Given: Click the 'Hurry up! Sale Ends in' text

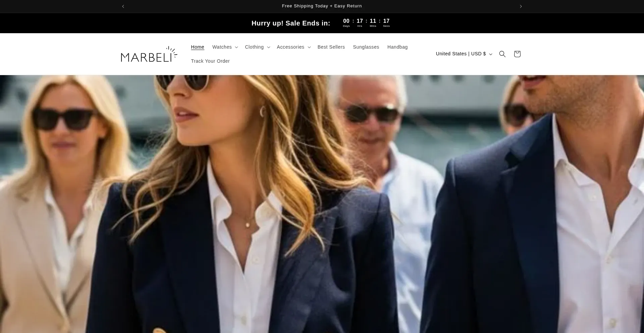Looking at the screenshot, I should (x=291, y=23).
